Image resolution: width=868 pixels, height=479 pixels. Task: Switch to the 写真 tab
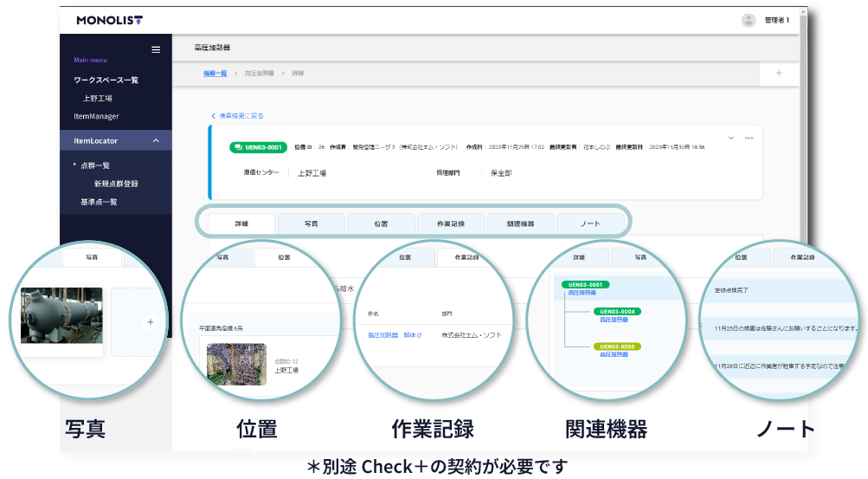pyautogui.click(x=311, y=223)
